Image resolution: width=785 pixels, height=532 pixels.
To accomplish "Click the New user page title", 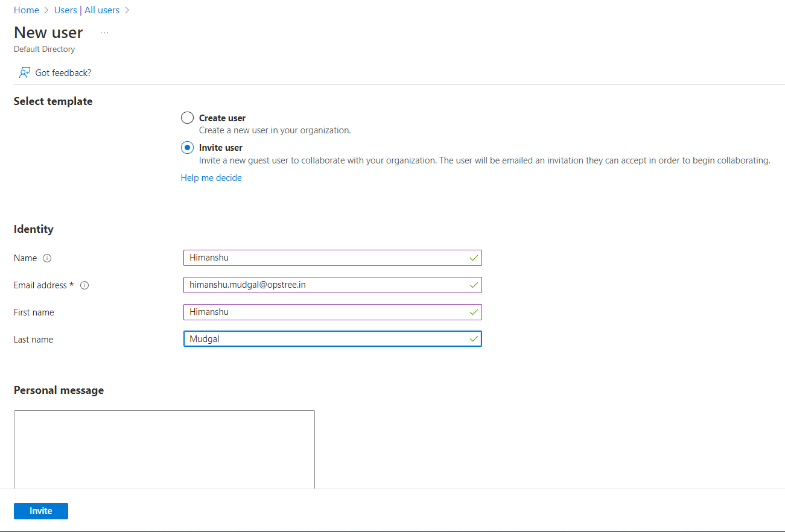I will pos(48,33).
